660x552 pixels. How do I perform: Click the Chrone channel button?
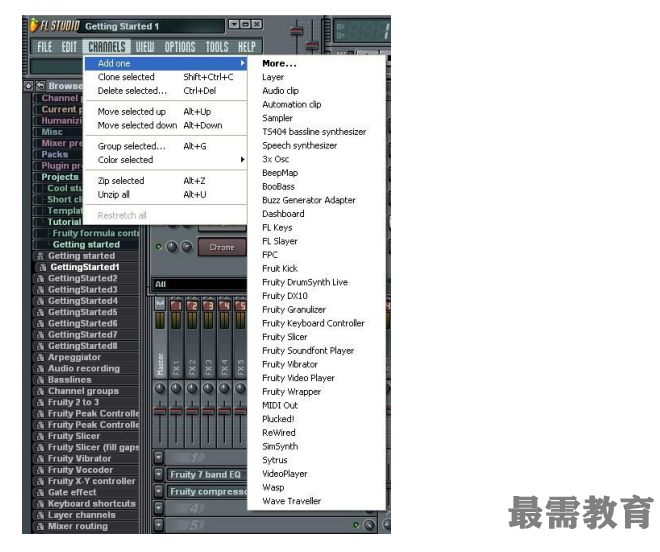222,248
